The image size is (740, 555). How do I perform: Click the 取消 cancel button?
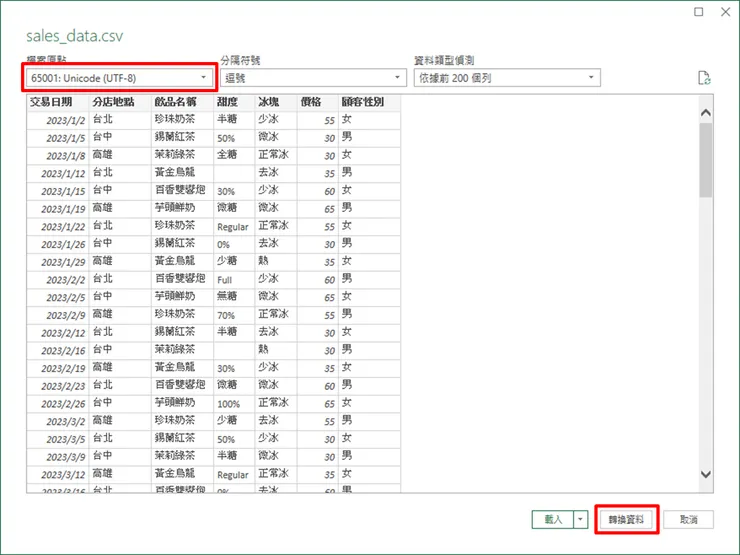pos(689,520)
